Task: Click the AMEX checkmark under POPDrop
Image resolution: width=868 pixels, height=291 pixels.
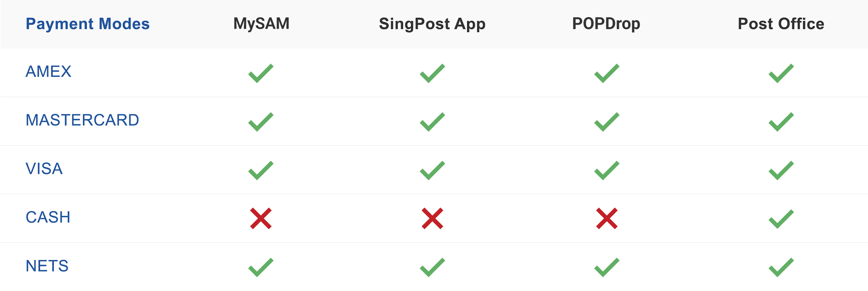Action: [x=607, y=73]
